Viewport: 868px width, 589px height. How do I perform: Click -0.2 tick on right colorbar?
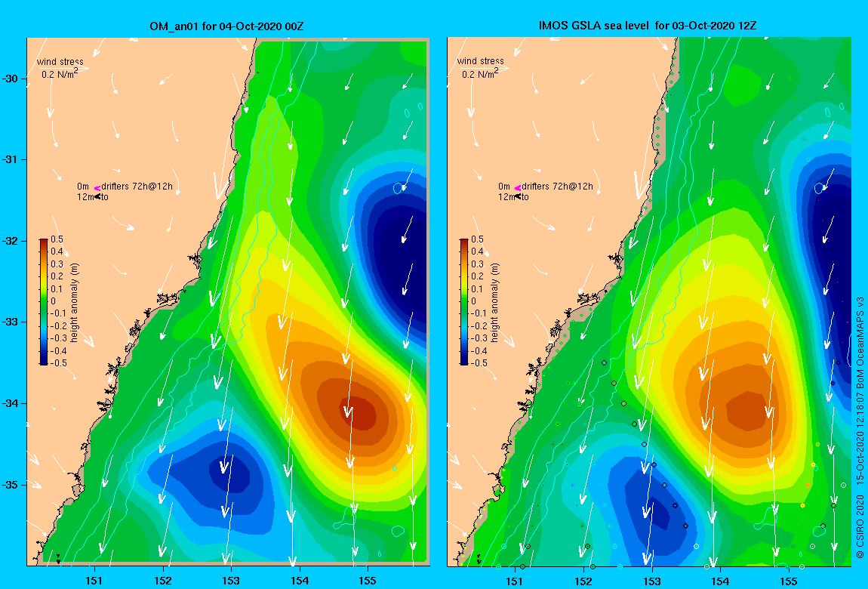[479, 325]
